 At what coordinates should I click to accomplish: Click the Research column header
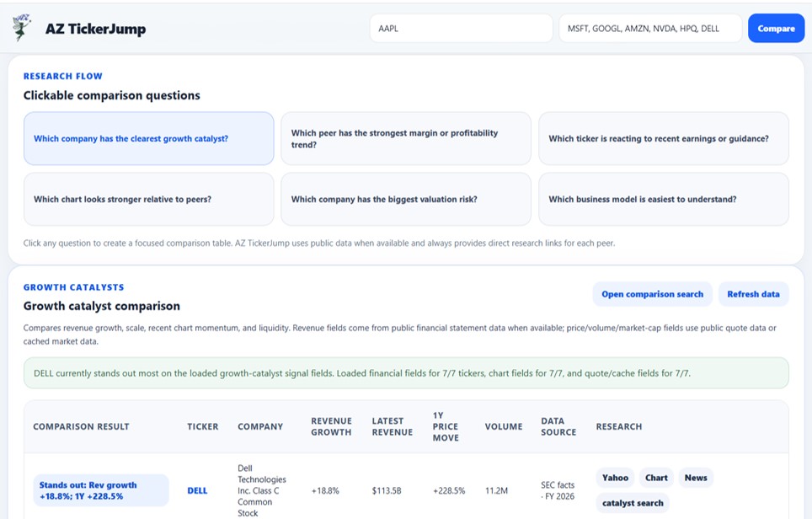(619, 426)
